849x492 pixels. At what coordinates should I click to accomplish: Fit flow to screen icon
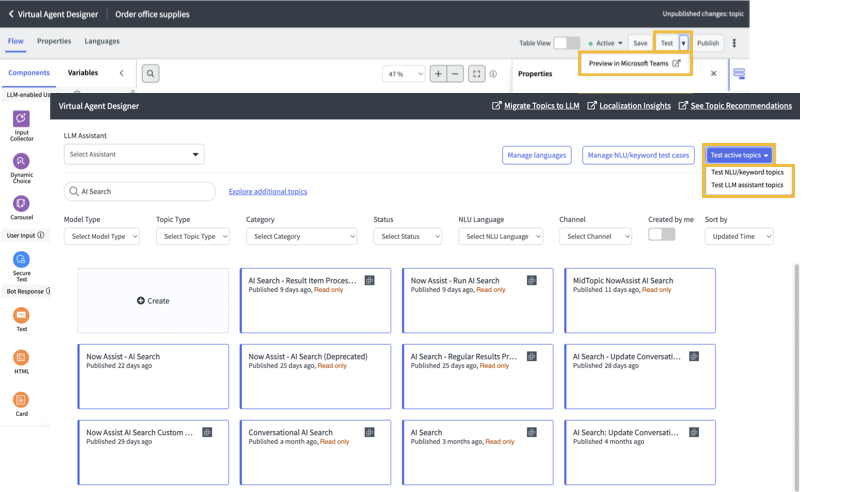(x=476, y=74)
